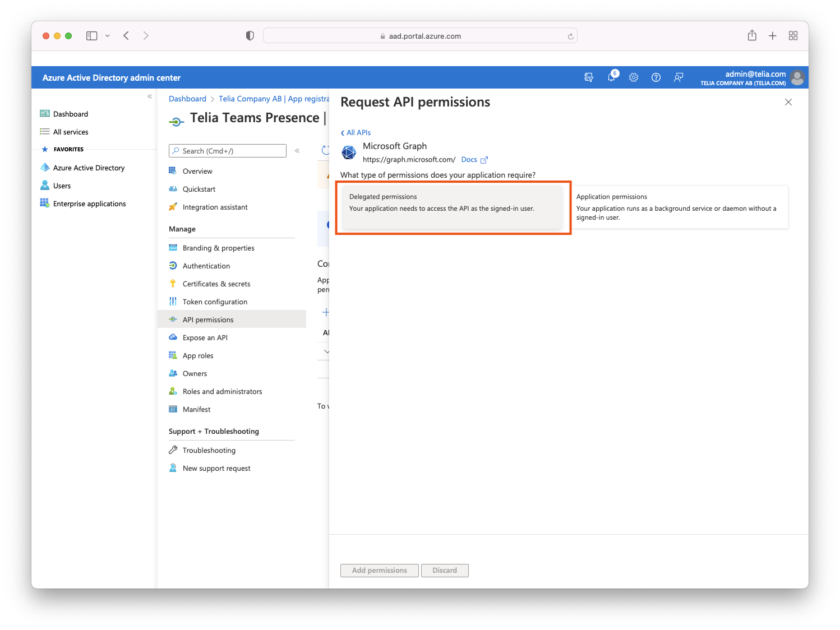
Task: Open the directory and subscription filter icon
Action: click(589, 77)
